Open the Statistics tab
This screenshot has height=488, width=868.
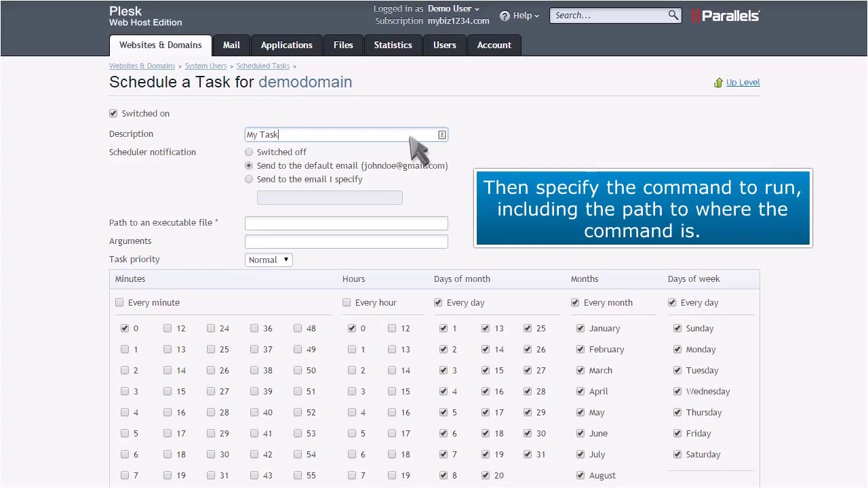393,45
